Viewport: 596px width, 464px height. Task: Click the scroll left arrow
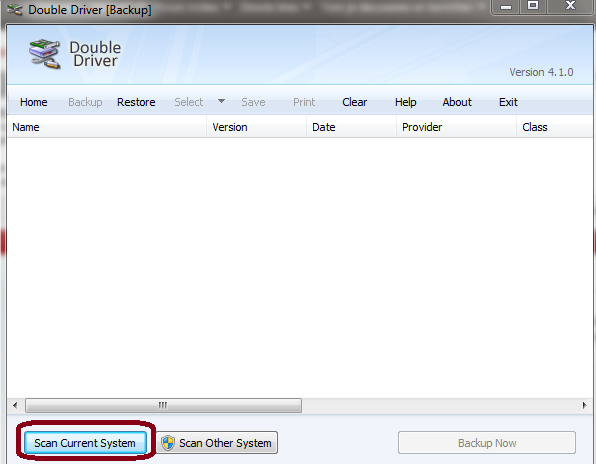pos(15,405)
